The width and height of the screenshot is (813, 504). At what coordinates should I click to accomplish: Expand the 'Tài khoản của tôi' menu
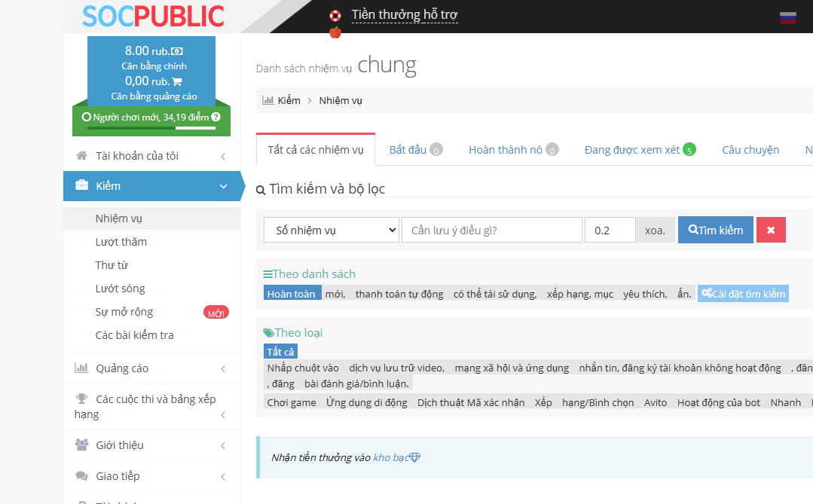(151, 156)
